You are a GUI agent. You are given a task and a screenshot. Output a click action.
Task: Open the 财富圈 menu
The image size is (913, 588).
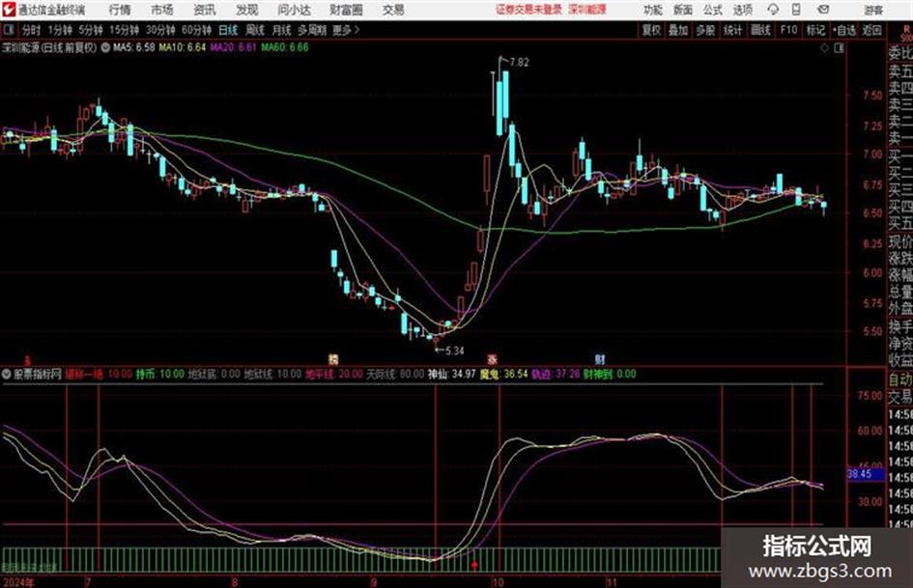[x=346, y=10]
